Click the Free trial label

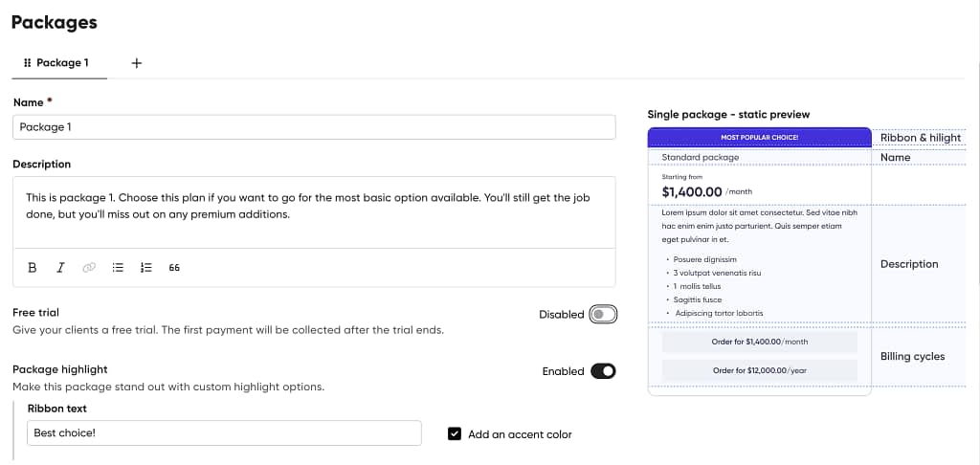tap(35, 312)
